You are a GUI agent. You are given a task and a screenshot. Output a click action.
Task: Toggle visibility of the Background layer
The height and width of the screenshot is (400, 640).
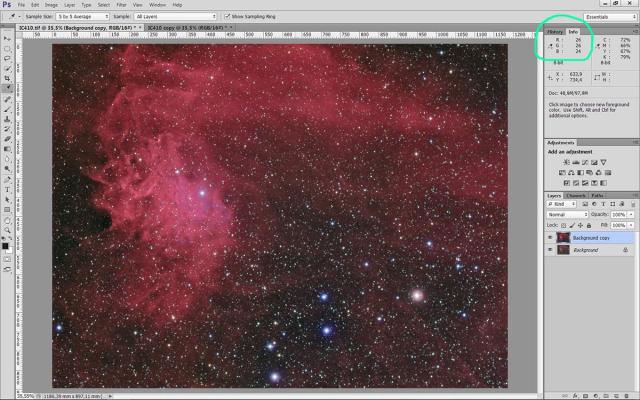pyautogui.click(x=552, y=250)
